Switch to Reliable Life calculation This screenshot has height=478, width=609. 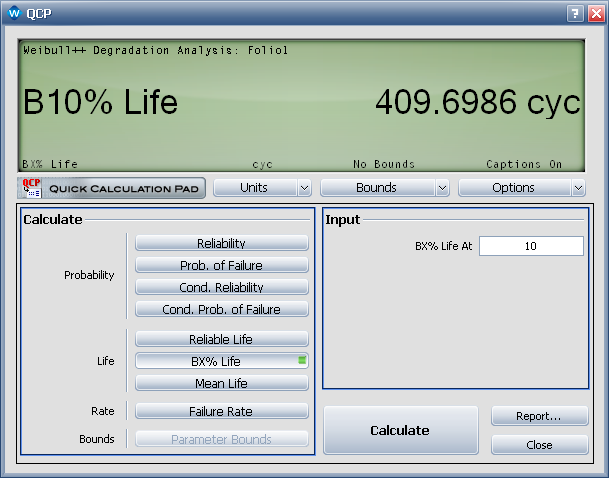tap(221, 339)
